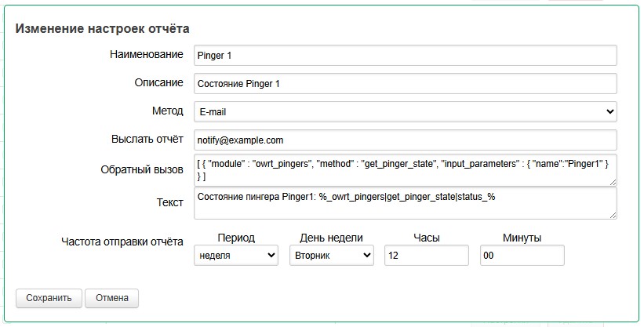Click inside the Обратный вызов JSON text area
Viewport: 644px width, 327px height.
[x=405, y=170]
